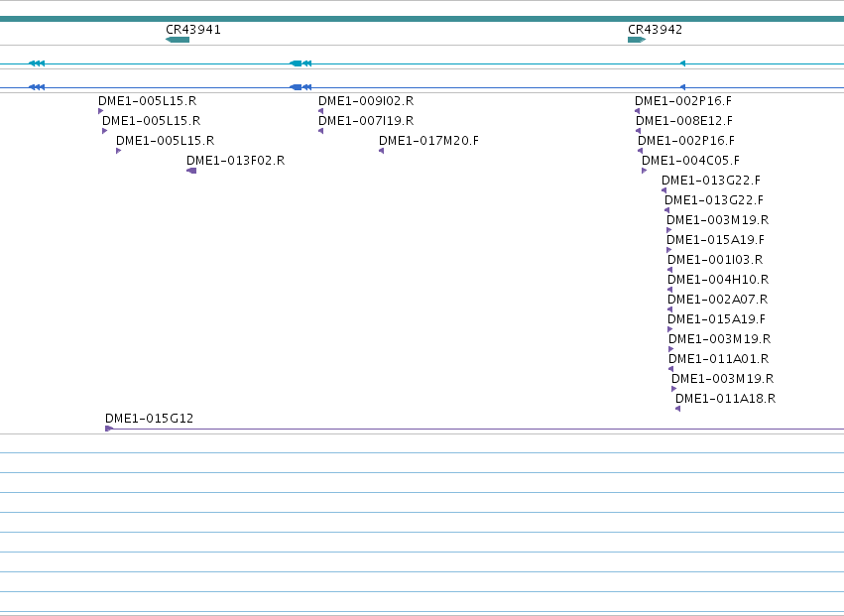Choose the DME1-004C05.F label

tap(690, 161)
